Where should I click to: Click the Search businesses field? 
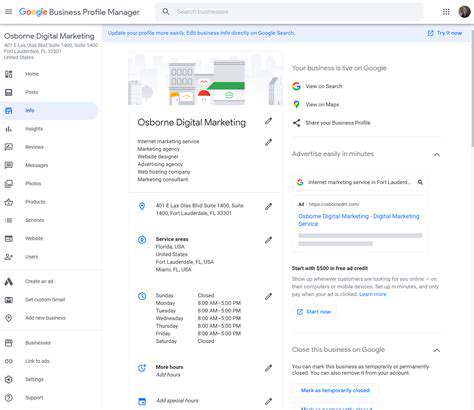(x=289, y=12)
